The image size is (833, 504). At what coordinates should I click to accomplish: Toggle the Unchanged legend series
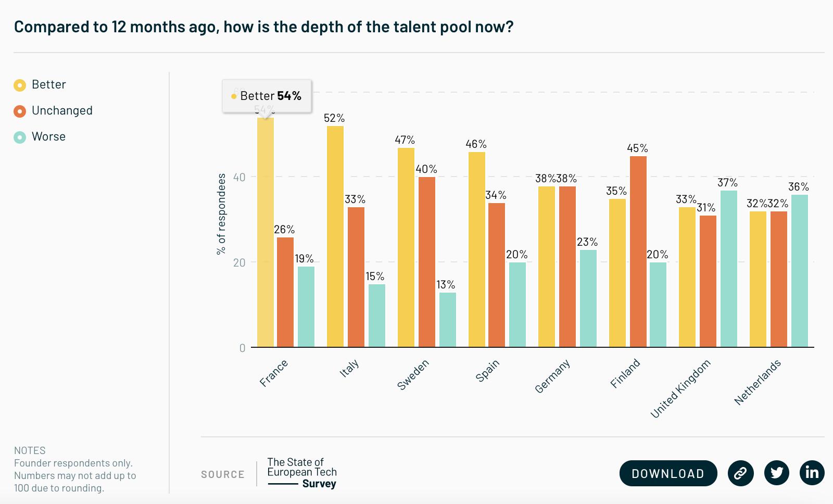[53, 111]
